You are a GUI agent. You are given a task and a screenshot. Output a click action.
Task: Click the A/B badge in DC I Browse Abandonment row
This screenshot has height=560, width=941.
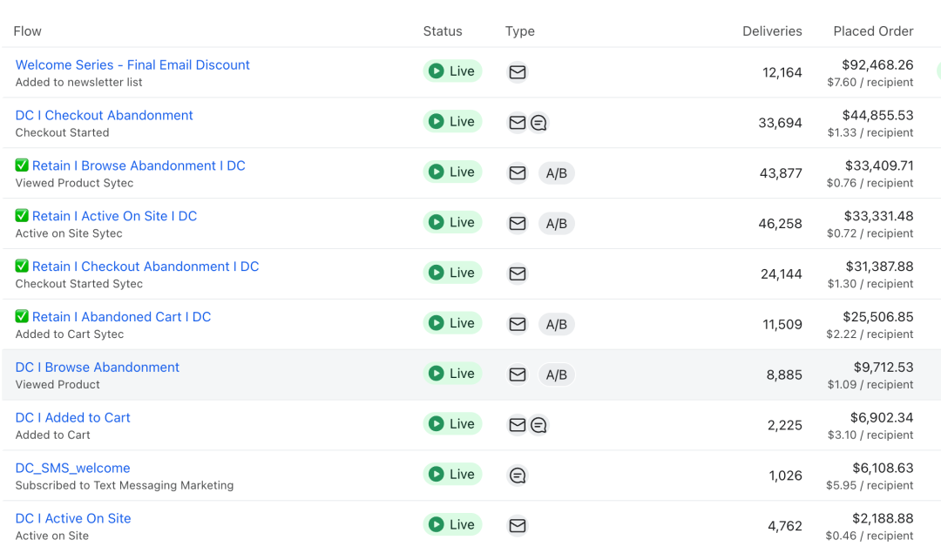point(556,374)
